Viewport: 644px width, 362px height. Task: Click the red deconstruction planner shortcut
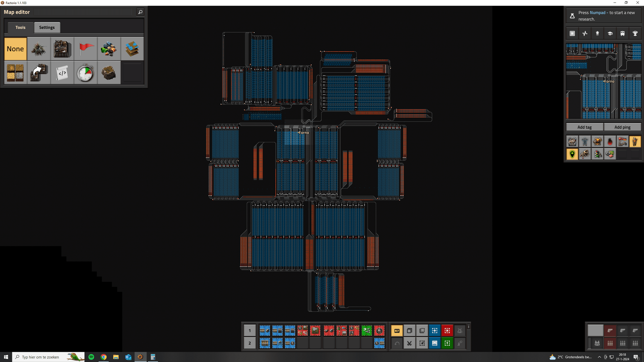447,330
